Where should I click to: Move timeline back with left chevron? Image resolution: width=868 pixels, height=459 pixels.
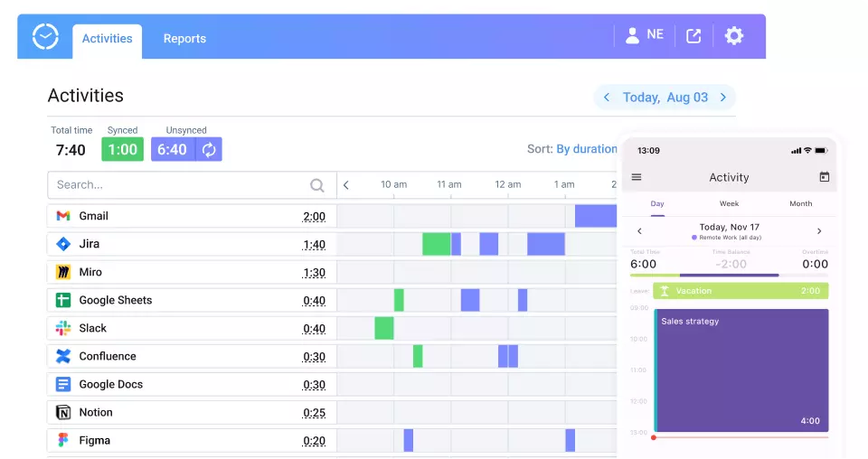(346, 184)
